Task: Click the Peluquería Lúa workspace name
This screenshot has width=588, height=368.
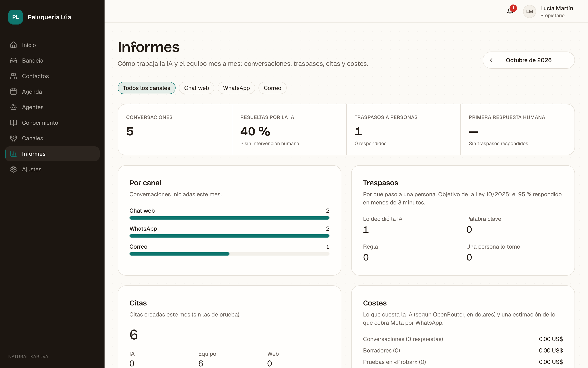Action: [49, 17]
